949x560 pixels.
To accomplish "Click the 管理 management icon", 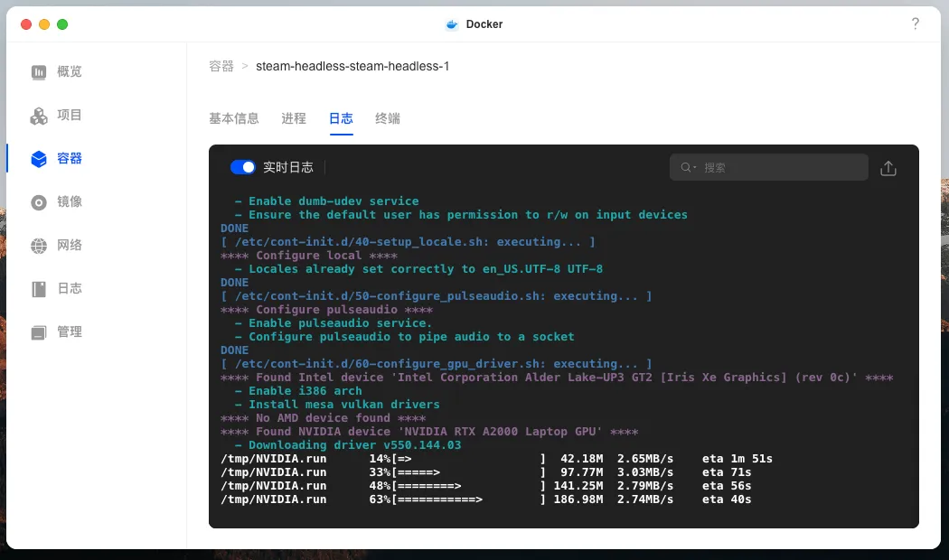I will point(39,331).
